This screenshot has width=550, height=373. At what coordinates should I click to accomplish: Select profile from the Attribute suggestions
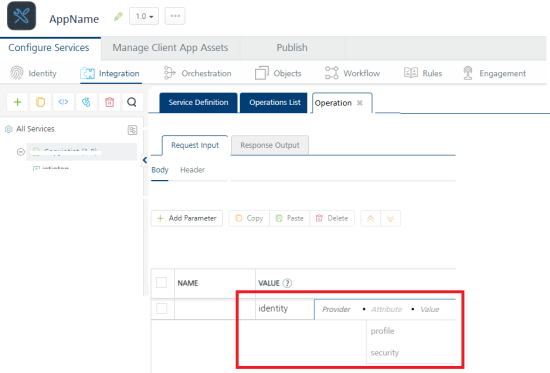[382, 331]
